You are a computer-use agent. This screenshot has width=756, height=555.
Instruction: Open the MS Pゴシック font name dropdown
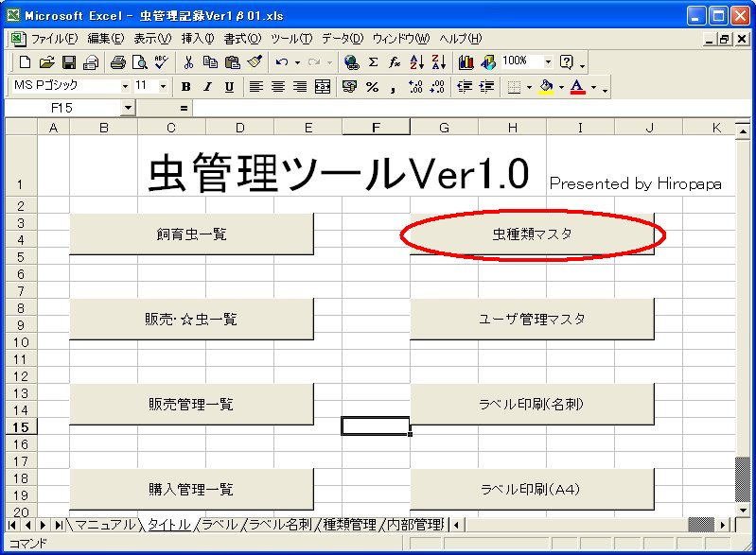pyautogui.click(x=125, y=87)
